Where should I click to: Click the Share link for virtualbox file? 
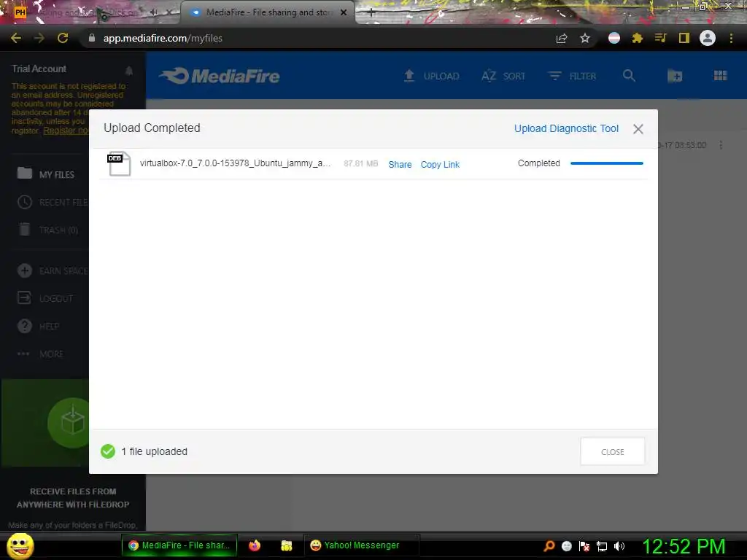point(400,164)
